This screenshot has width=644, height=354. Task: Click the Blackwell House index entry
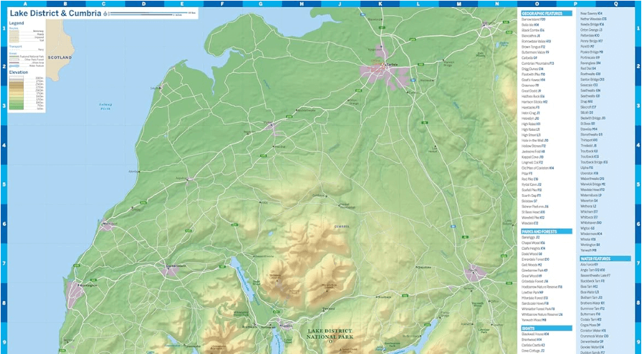coord(535,335)
